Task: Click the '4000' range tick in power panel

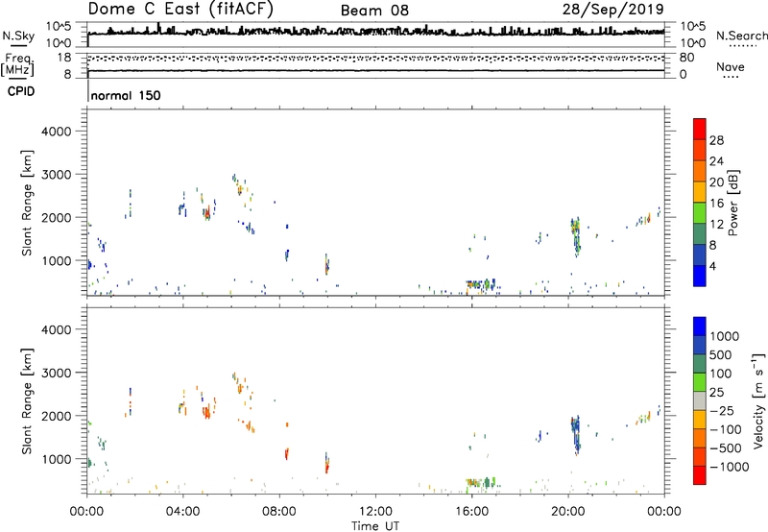Action: pyautogui.click(x=57, y=132)
